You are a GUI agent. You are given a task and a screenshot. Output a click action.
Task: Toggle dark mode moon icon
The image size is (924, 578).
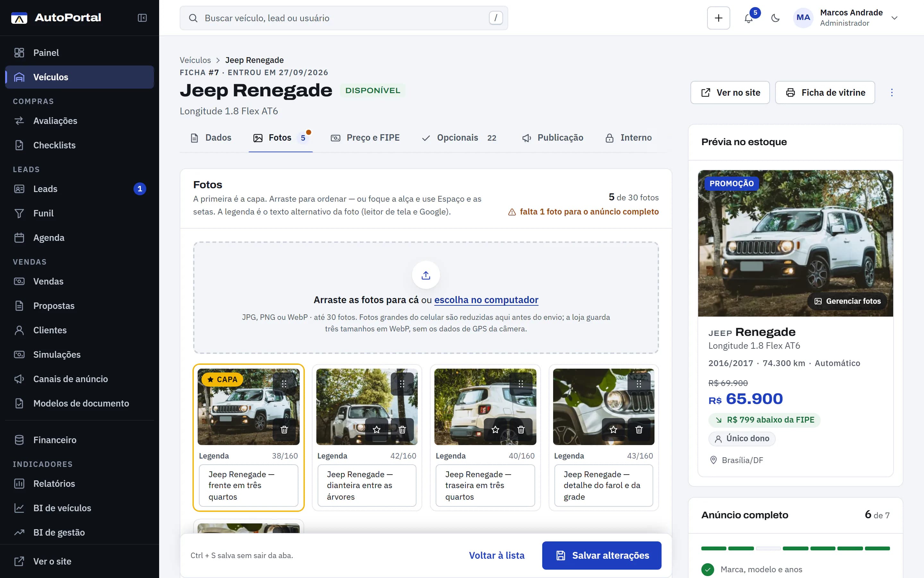pos(775,18)
